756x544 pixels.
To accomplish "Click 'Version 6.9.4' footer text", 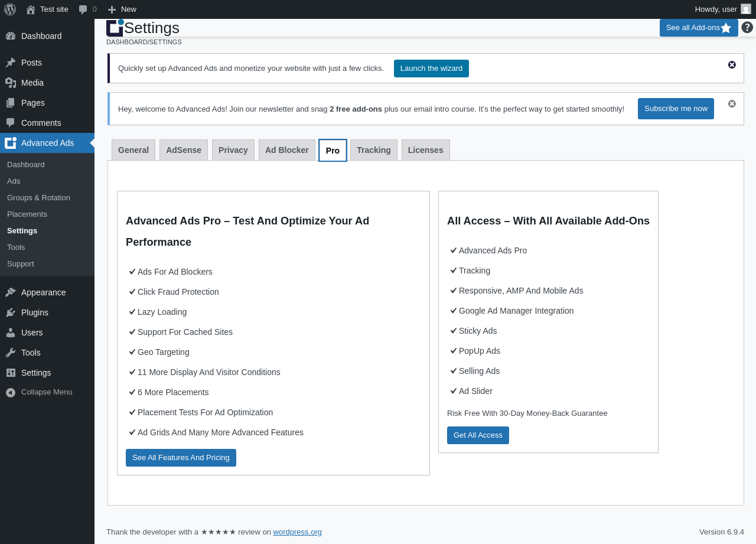I will click(722, 532).
